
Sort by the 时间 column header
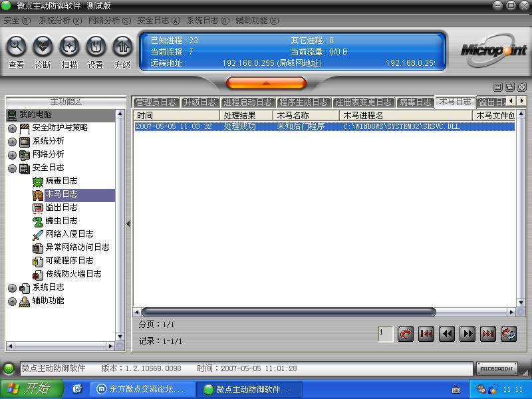tap(176, 115)
